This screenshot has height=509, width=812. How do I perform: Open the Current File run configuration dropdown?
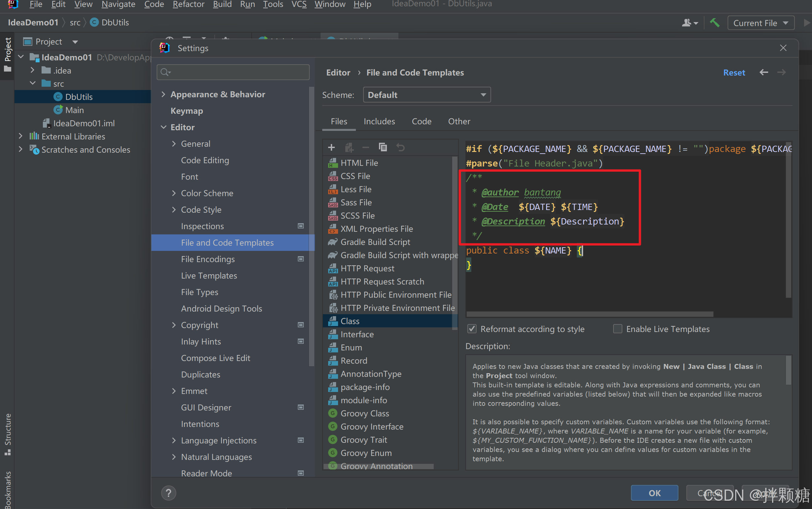tap(761, 23)
